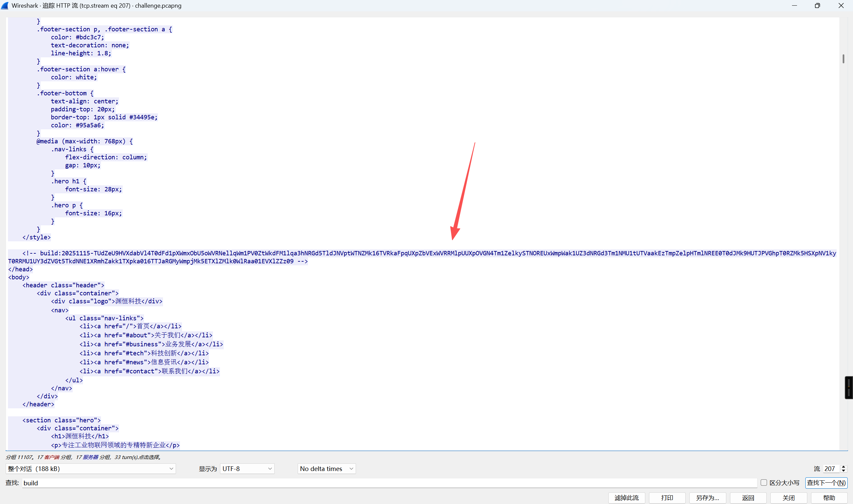Click the vertical scrollbar thumb
The image size is (853, 504).
(x=843, y=59)
